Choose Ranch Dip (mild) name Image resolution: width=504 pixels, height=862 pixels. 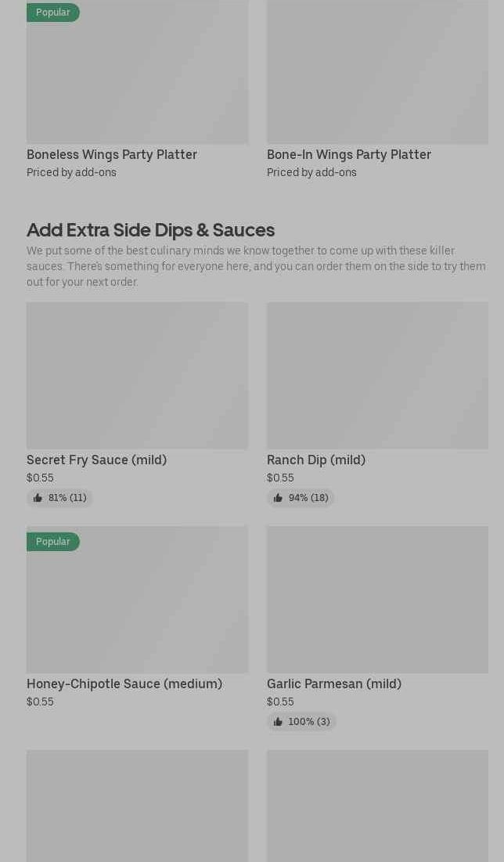tap(316, 460)
